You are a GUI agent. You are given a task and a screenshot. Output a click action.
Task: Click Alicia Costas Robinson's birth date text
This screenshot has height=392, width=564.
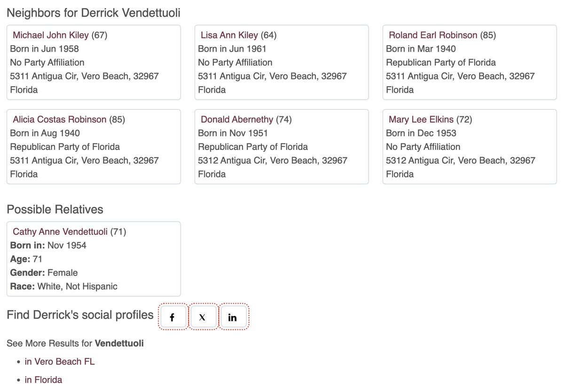[45, 133]
